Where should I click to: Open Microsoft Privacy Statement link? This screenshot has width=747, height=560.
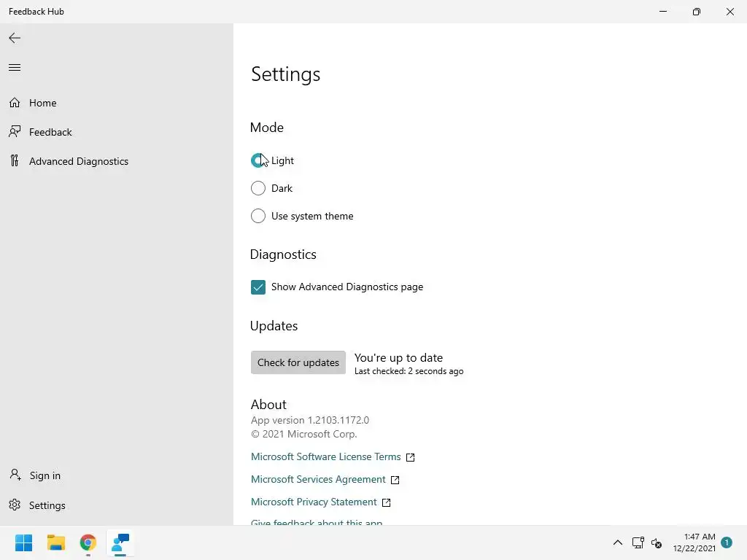tap(314, 502)
